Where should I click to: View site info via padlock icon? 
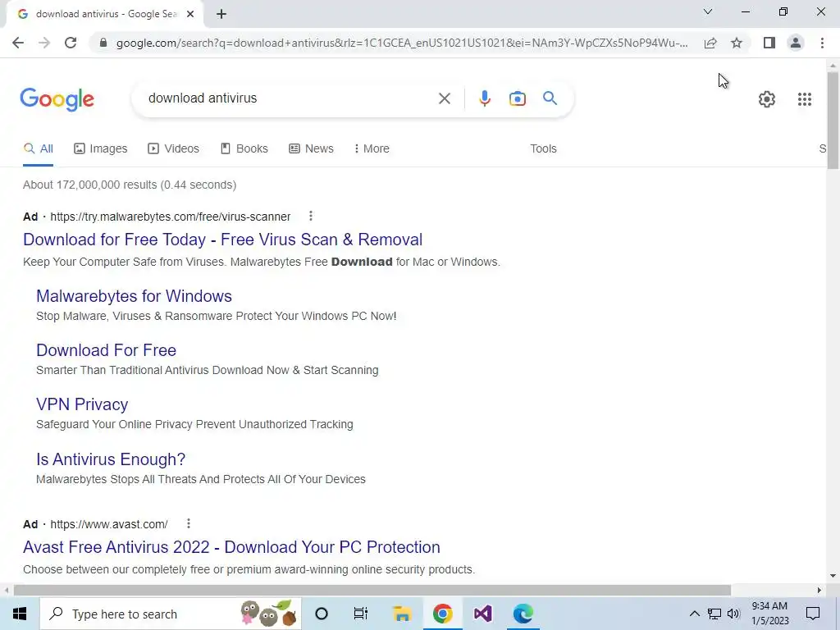(x=103, y=43)
